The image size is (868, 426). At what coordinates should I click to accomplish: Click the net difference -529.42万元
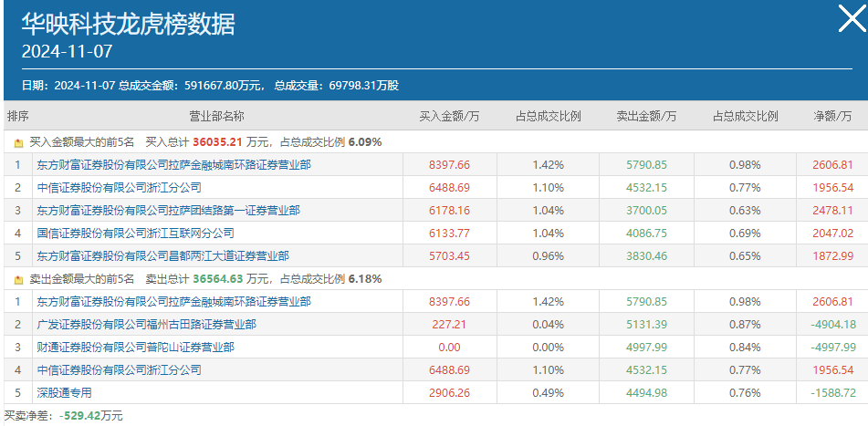coord(90,415)
